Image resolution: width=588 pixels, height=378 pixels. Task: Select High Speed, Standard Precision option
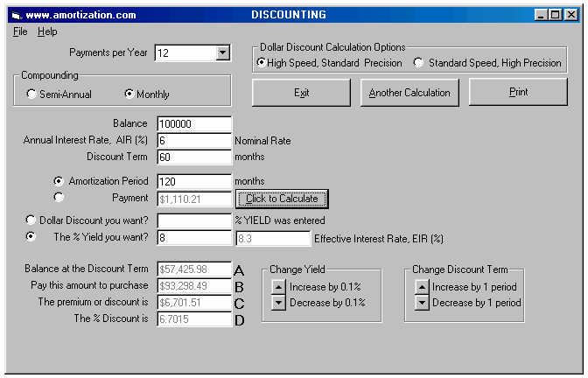tap(262, 63)
